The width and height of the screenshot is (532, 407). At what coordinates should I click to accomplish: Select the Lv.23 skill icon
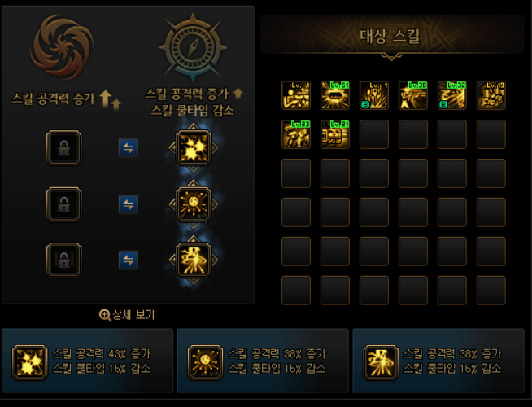(x=296, y=134)
